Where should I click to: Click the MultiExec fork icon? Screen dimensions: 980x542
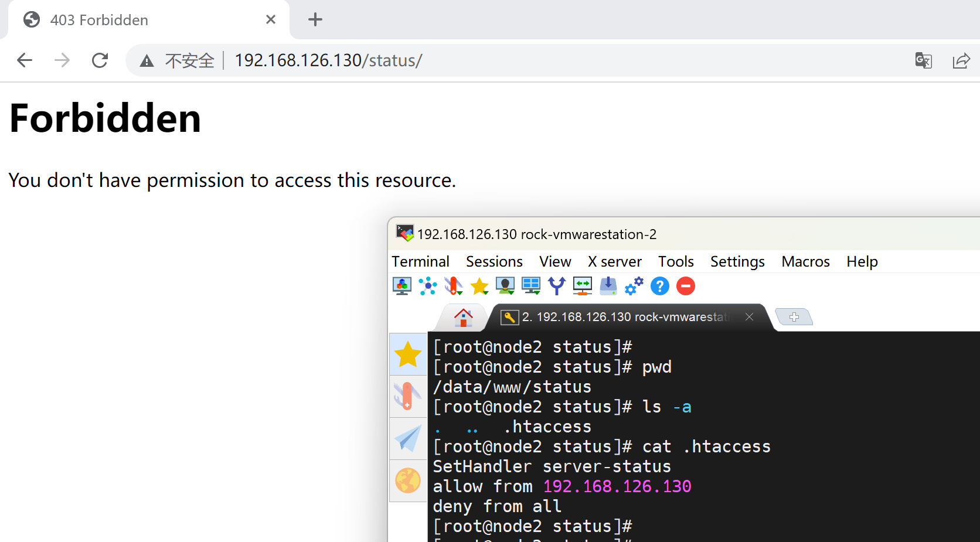pos(556,286)
